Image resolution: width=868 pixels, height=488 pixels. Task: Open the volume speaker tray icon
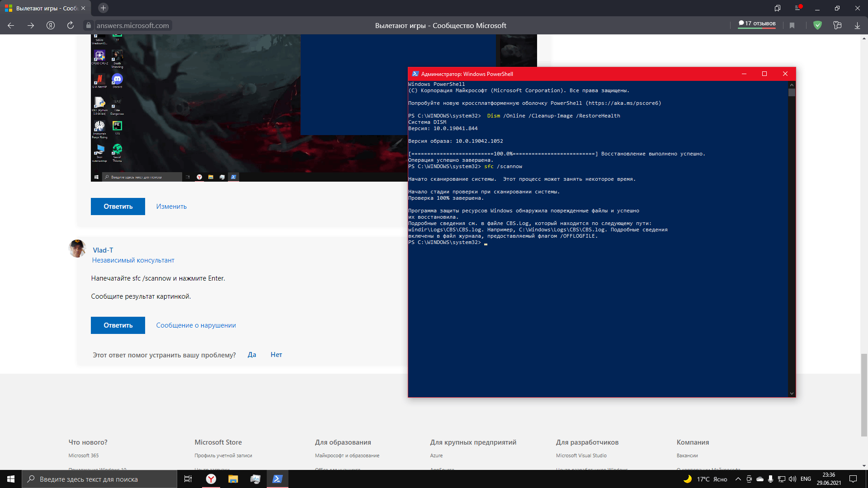pyautogui.click(x=793, y=479)
